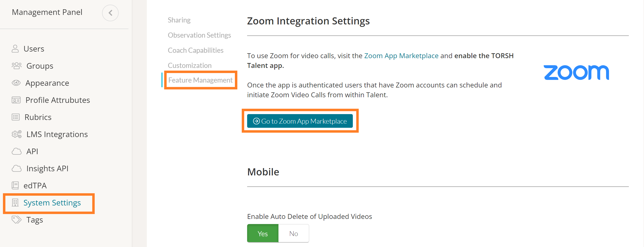
Task: Switch to the Sharing tab
Action: pyautogui.click(x=179, y=20)
